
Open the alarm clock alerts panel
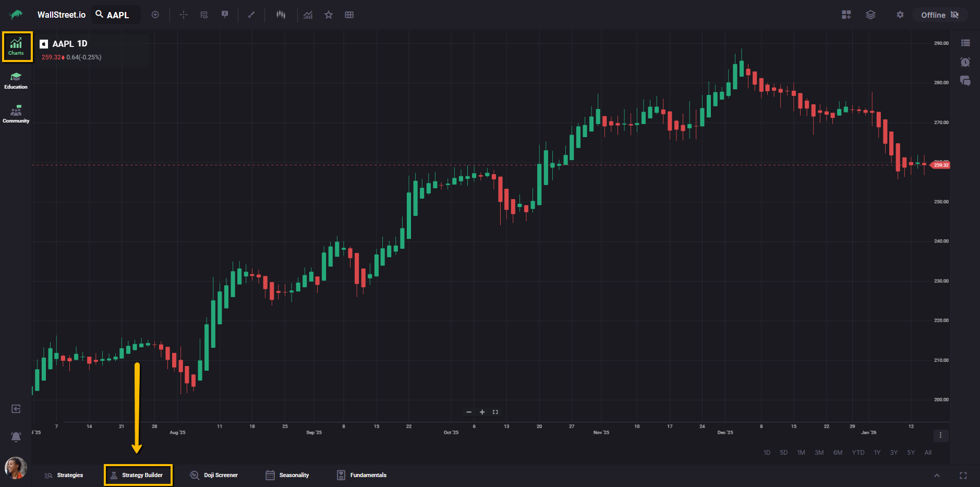pyautogui.click(x=965, y=62)
